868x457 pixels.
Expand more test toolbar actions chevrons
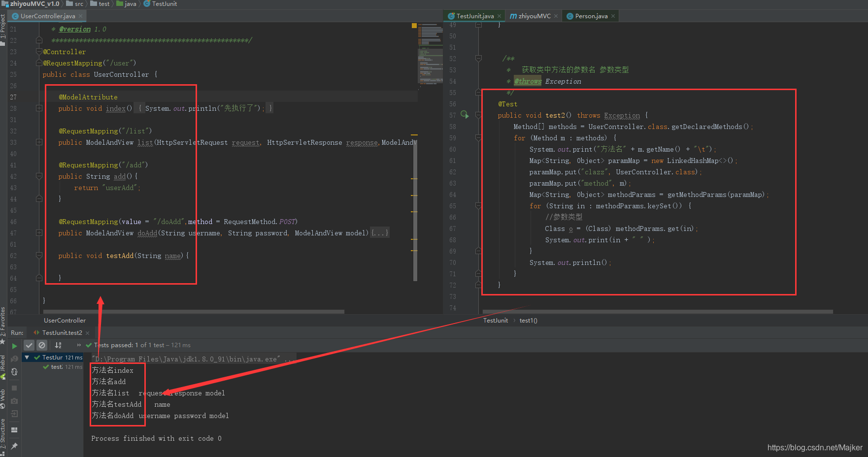point(79,345)
